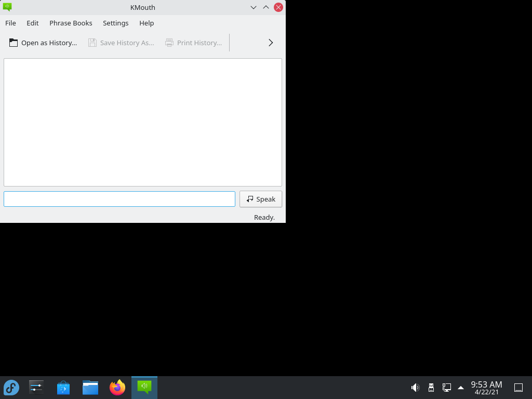532x399 pixels.
Task: Expand hidden system tray icons arrow
Action: coord(461,388)
